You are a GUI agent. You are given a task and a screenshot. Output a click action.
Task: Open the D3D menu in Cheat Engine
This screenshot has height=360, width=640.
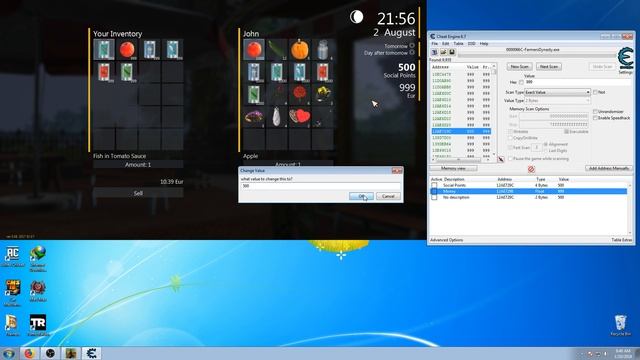pos(471,44)
